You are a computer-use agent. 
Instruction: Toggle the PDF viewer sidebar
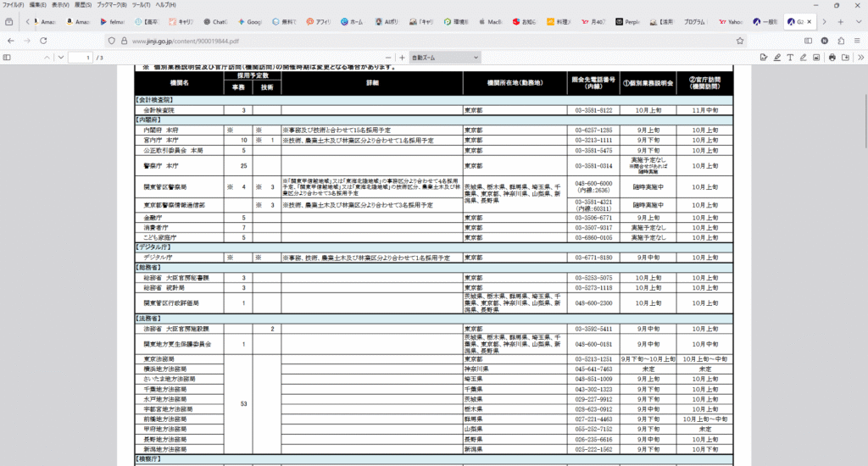pos(7,58)
